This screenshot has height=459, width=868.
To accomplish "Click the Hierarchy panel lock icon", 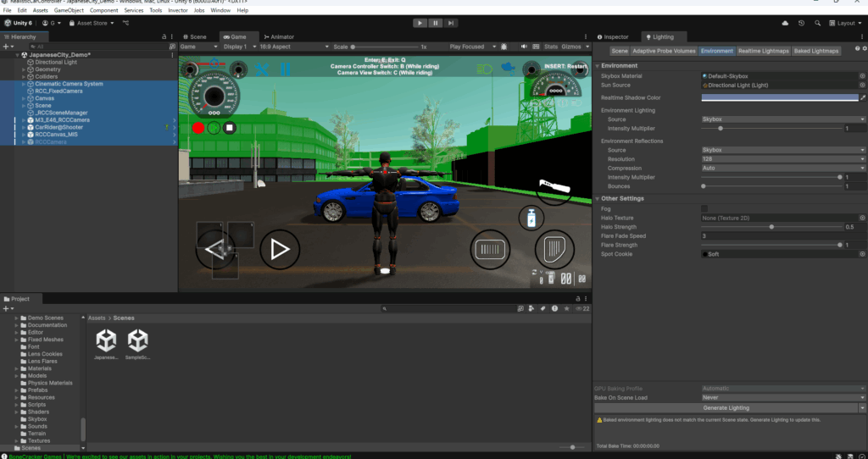I will coord(164,37).
